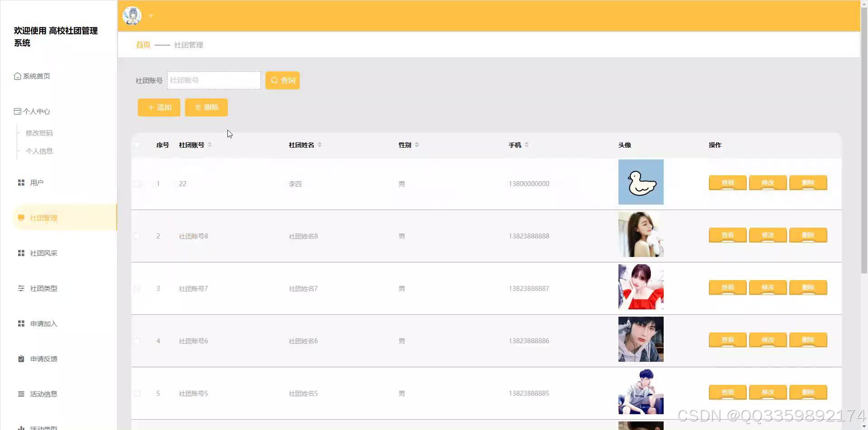Screen dimensions: 868x430
Task: Click the user avatar in top bar
Action: pos(132,16)
